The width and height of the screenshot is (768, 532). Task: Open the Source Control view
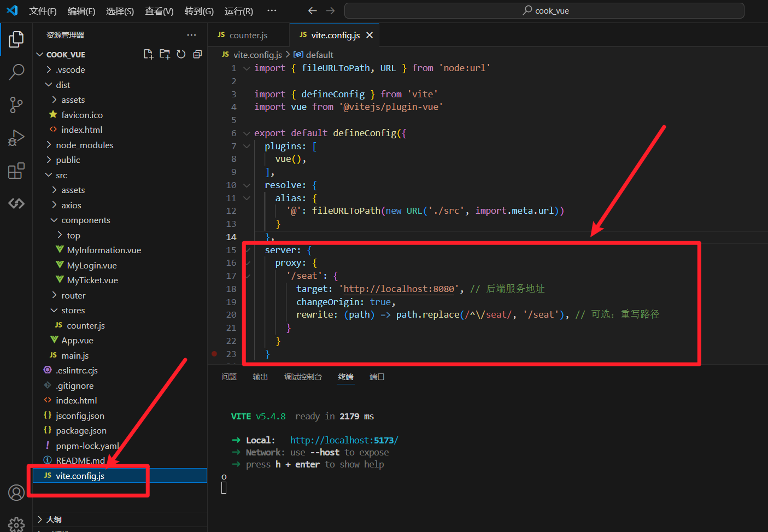click(x=16, y=105)
